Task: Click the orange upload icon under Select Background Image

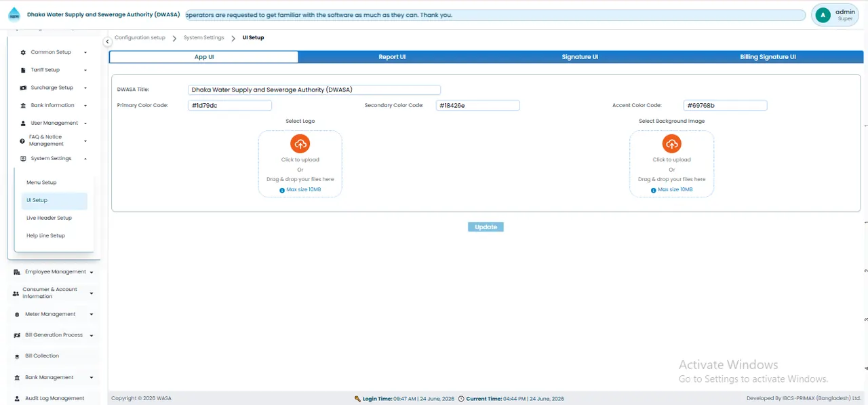Action: (672, 144)
